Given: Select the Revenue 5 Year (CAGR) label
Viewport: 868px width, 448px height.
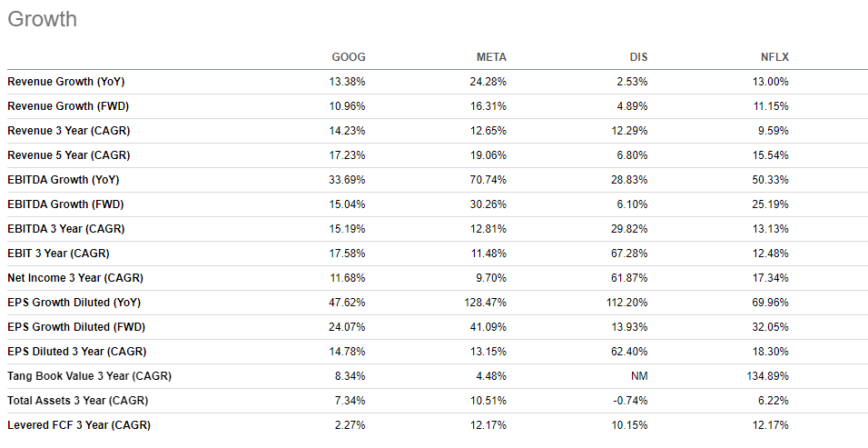Looking at the screenshot, I should [x=69, y=155].
